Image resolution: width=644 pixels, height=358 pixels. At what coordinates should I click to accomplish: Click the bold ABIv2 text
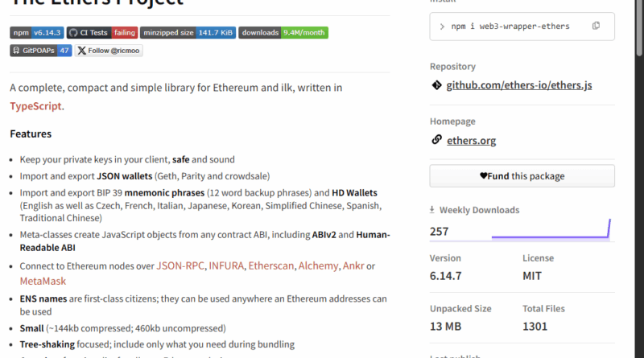pyautogui.click(x=324, y=235)
